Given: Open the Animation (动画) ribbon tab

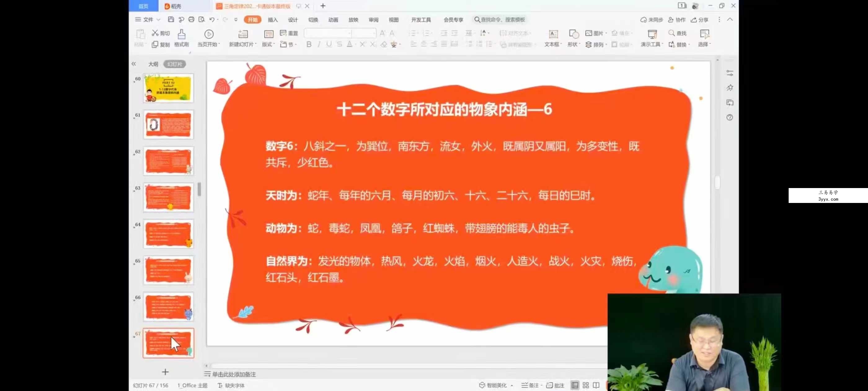Looking at the screenshot, I should 333,20.
